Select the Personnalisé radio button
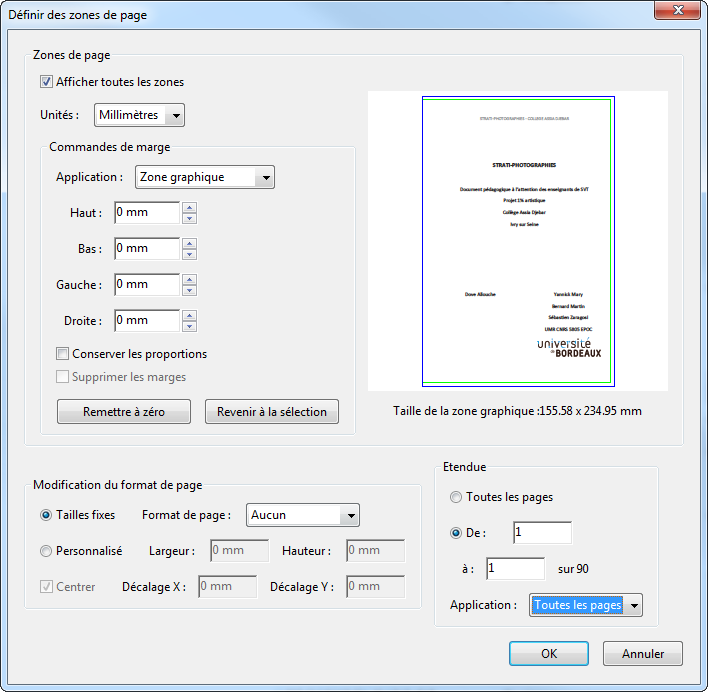 click(x=46, y=551)
